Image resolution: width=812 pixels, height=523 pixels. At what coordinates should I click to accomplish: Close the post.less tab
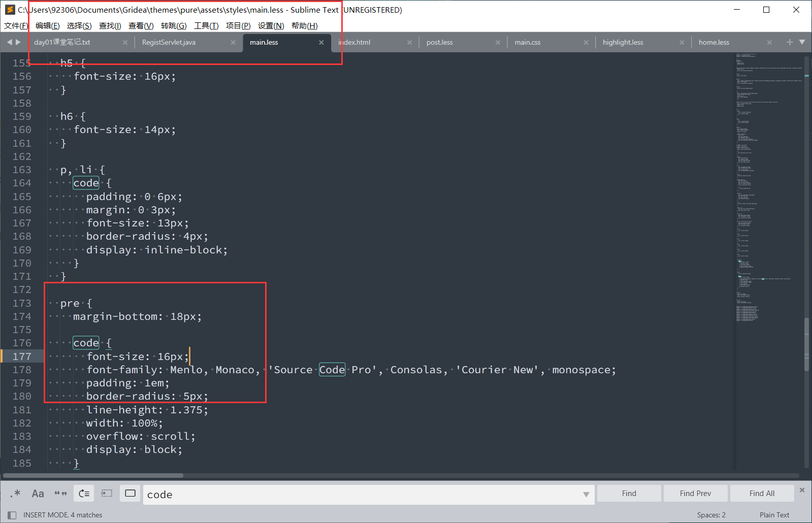click(498, 43)
